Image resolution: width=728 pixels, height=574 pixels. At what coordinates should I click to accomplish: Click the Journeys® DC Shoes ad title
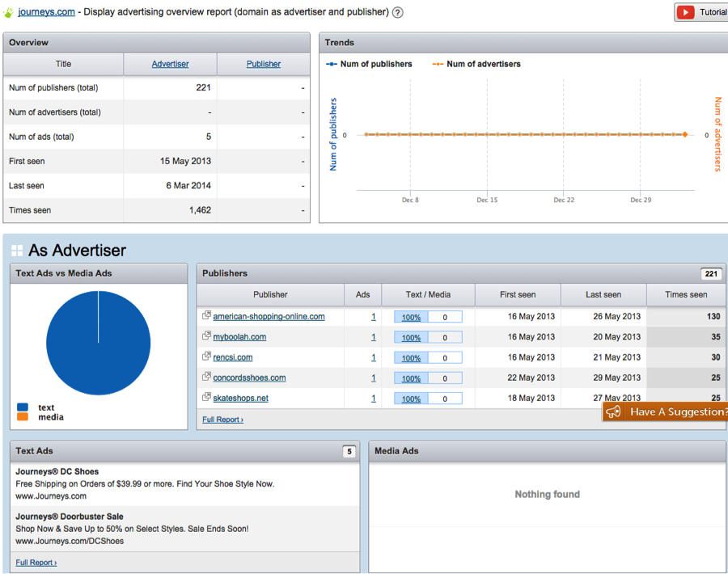point(57,471)
